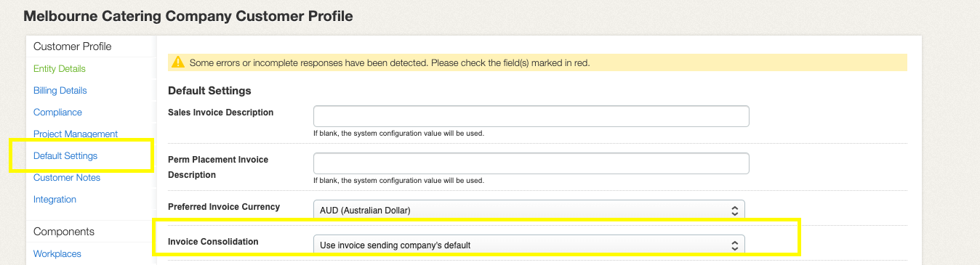Click the errors detected warning banner
This screenshot has height=265, width=980.
tap(537, 62)
